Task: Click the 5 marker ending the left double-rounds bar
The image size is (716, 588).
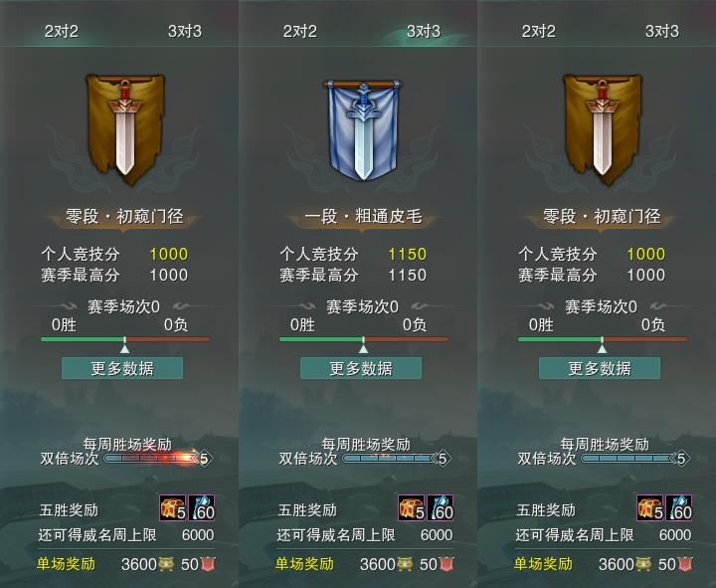Action: [204, 459]
